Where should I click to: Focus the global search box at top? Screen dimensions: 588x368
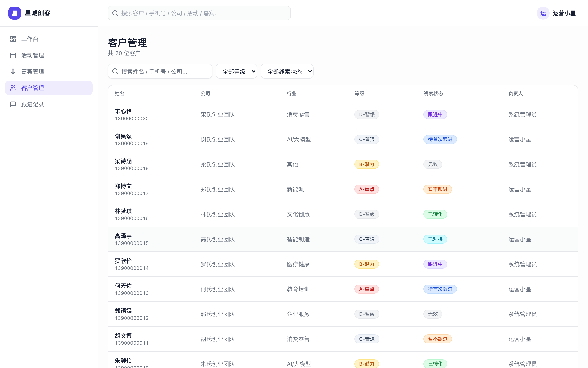tap(199, 13)
